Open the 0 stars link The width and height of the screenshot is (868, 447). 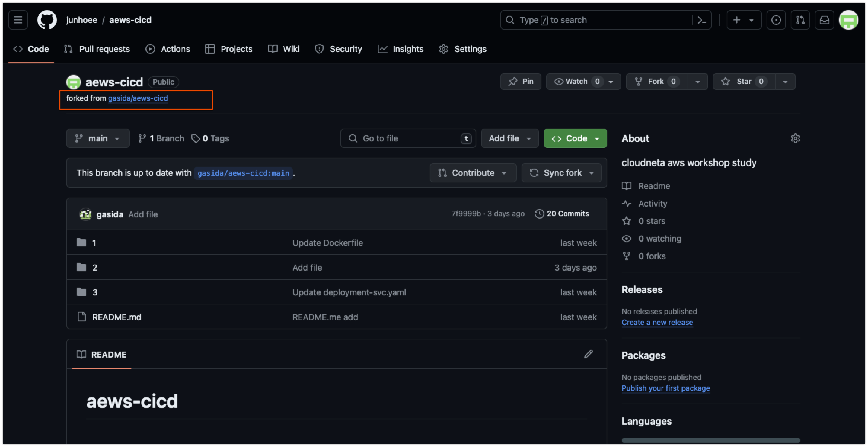click(x=643, y=221)
